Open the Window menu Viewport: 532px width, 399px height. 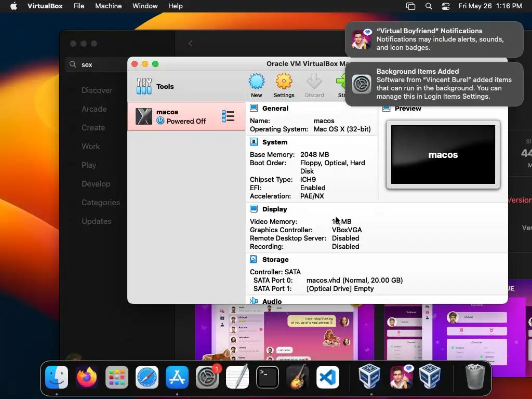point(145,6)
